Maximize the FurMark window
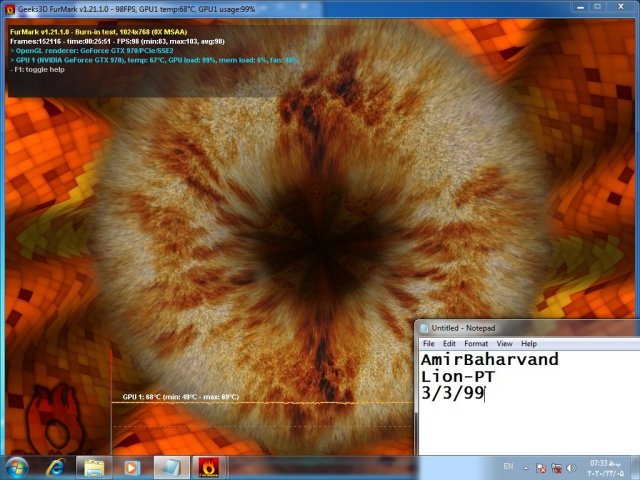Screen dimensions: 640x480 (x=597, y=7)
